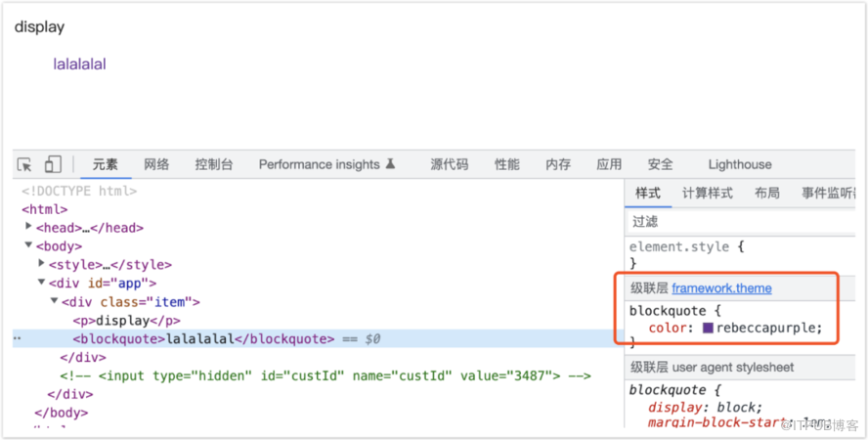Select the blockquote lalalalal node
868x440 pixels.
[203, 339]
